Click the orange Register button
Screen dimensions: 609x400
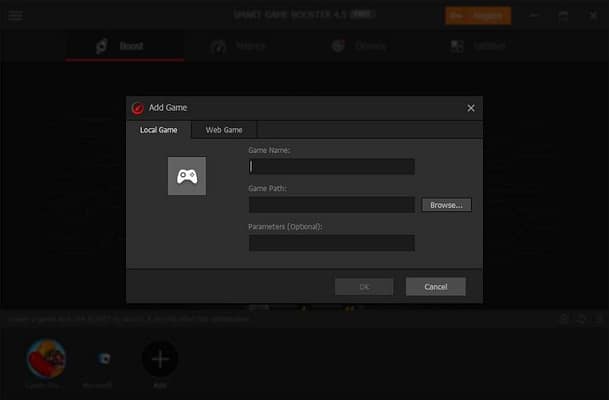478,16
